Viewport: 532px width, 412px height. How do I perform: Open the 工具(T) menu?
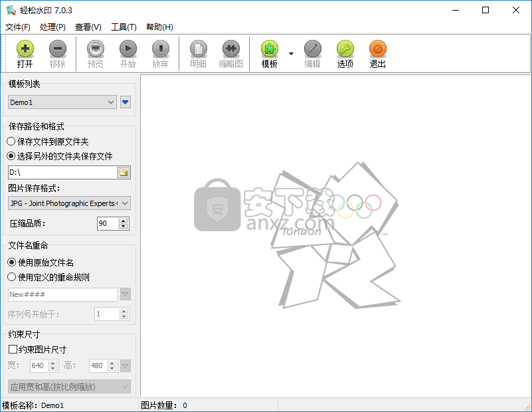click(124, 27)
